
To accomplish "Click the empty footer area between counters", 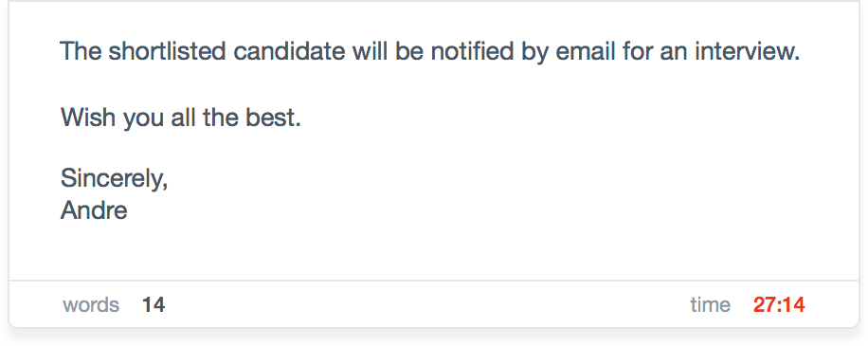I will point(426,304).
